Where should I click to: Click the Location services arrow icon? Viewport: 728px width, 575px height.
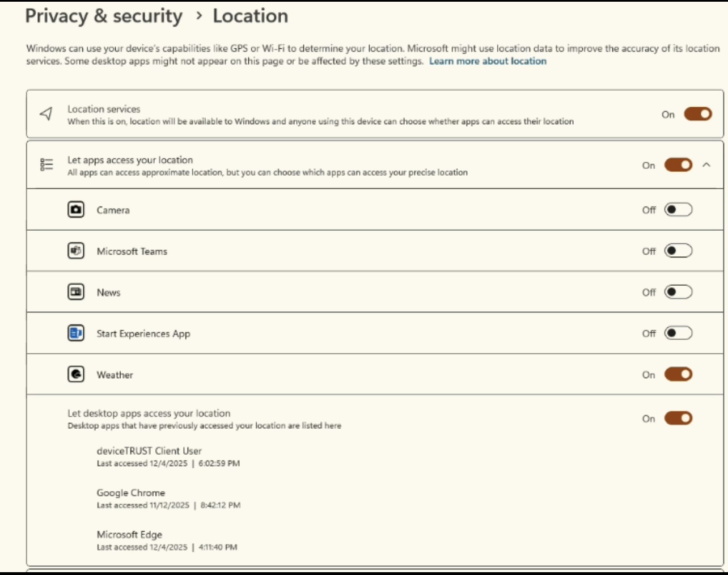tap(46, 114)
